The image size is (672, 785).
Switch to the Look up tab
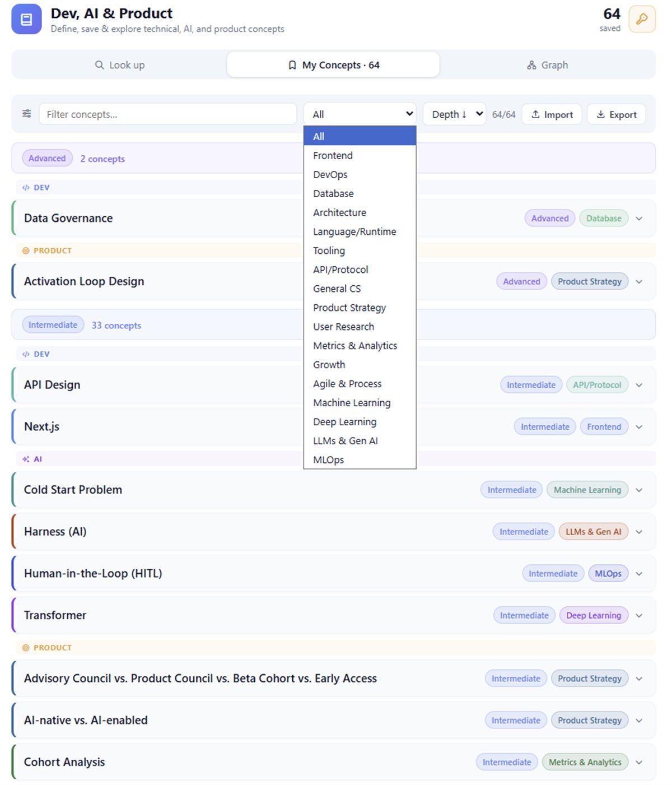[x=119, y=65]
